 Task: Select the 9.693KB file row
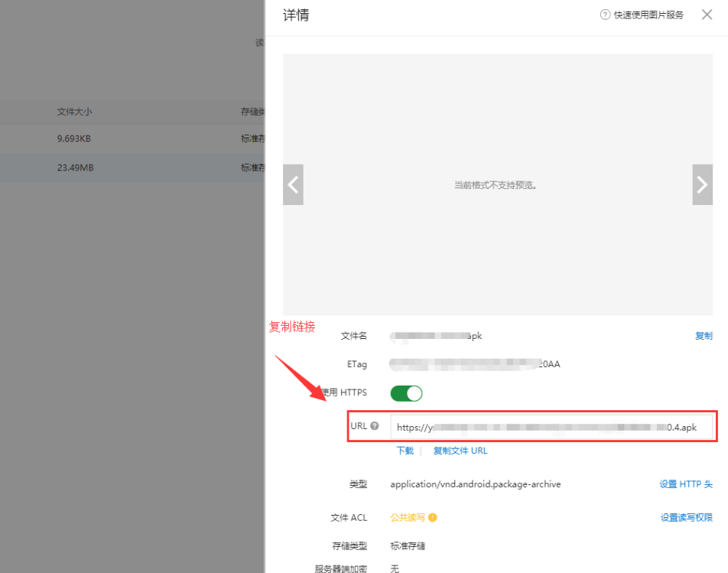130,138
